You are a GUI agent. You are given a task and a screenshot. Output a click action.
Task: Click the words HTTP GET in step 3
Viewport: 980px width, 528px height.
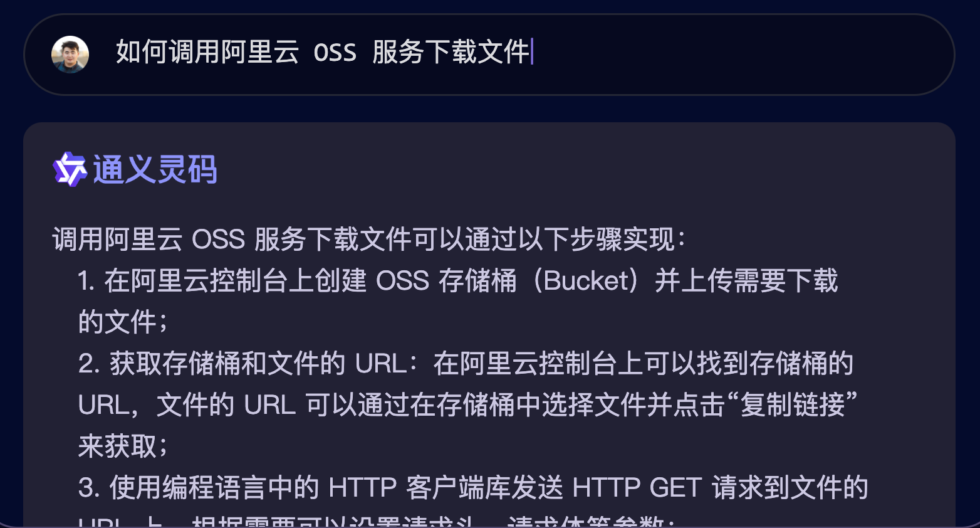pos(637,488)
